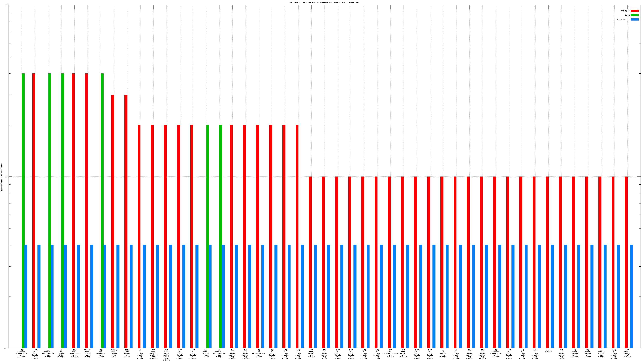Click the old.spam.dnsbl.sorbs.net 8 hops label
Viewport: 644px width, 362px height.
point(167,355)
